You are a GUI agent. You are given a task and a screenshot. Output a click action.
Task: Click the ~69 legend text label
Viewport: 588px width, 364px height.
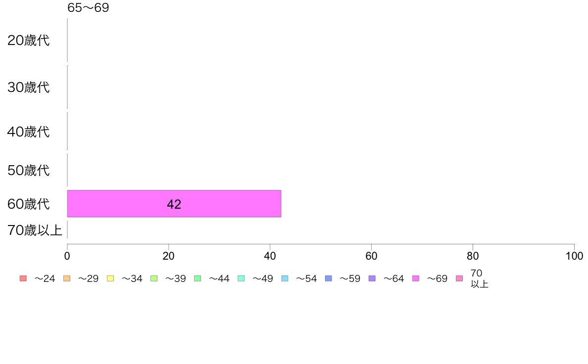point(437,278)
